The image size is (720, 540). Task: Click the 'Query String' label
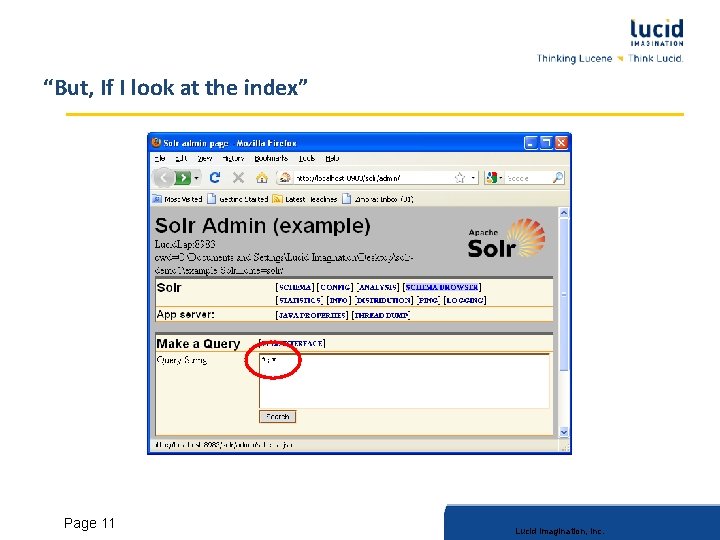(182, 360)
